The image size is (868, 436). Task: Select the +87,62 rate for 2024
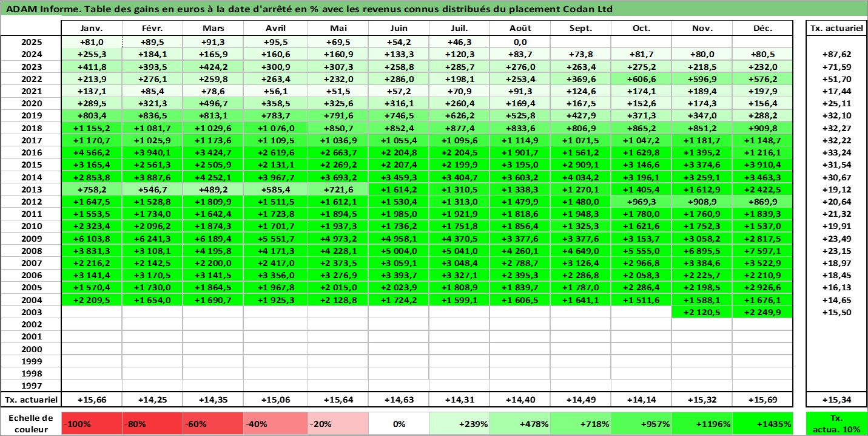pos(836,55)
